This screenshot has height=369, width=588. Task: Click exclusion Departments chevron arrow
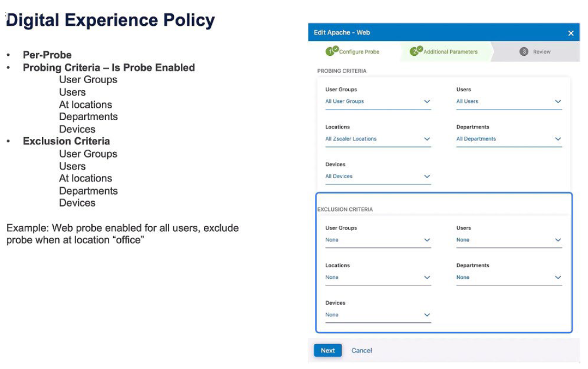coord(558,278)
